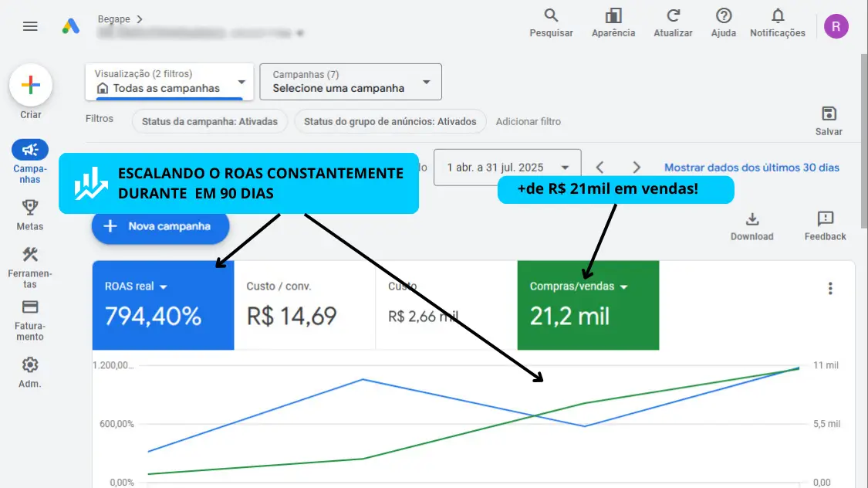Open the Notificações bell icon
This screenshot has height=488, width=868.
(x=778, y=16)
